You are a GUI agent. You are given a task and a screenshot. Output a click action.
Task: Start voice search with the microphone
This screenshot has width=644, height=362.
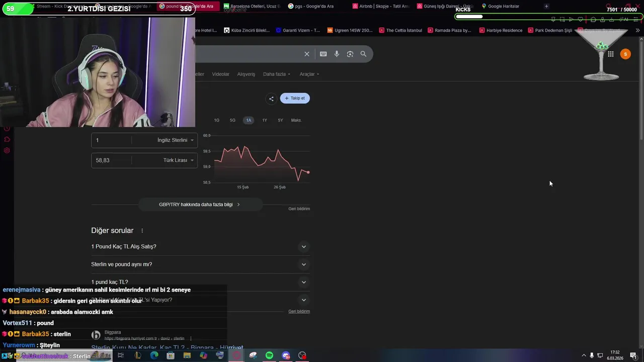coord(337,54)
